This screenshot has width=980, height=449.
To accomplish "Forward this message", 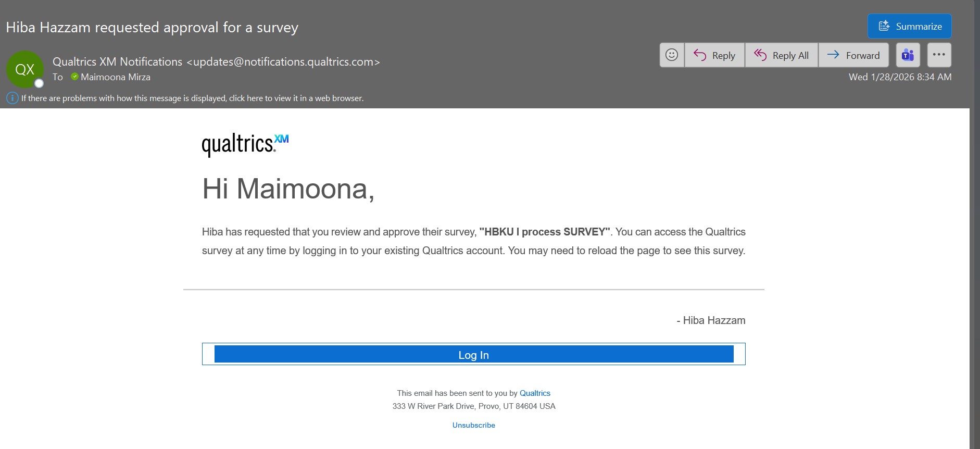I will 853,55.
